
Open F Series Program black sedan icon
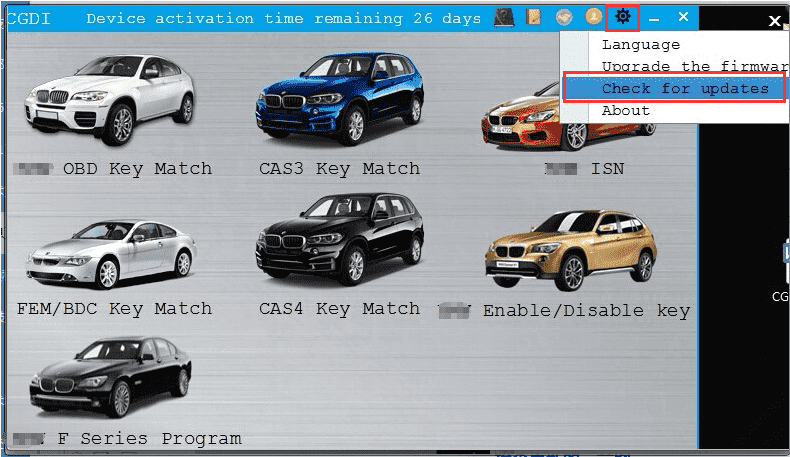point(111,377)
